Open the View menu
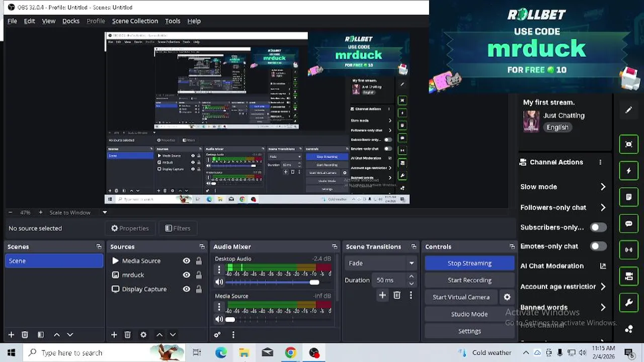 [x=48, y=21]
